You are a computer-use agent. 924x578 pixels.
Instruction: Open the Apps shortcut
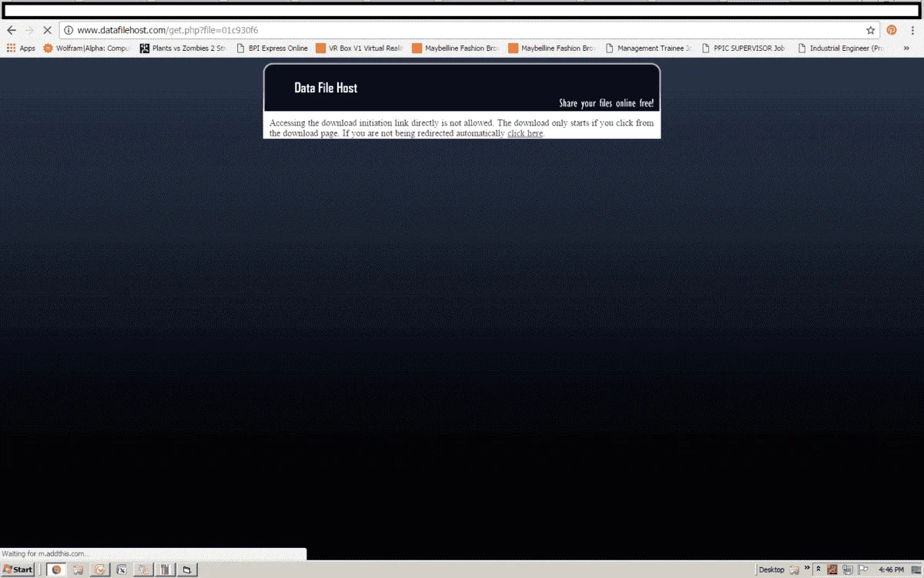click(x=21, y=48)
